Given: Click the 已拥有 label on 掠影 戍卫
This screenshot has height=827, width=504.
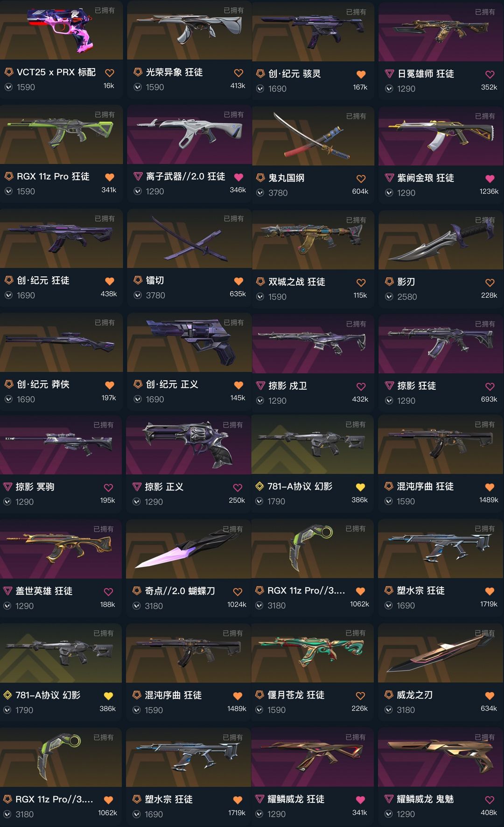Looking at the screenshot, I should coord(356,324).
